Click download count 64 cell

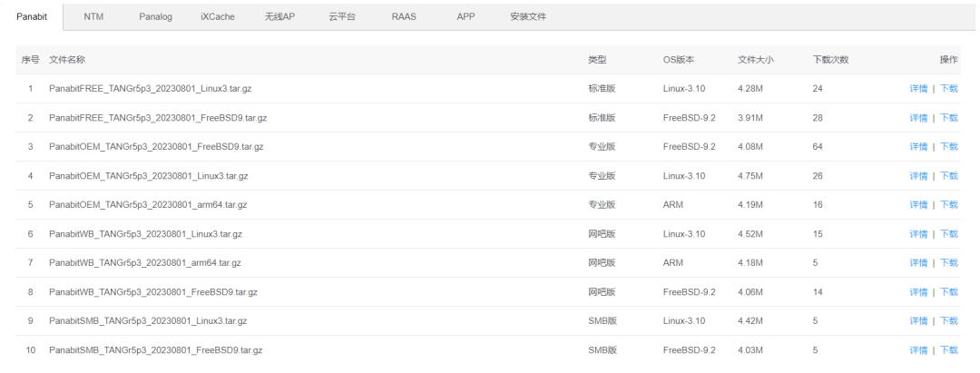click(818, 147)
